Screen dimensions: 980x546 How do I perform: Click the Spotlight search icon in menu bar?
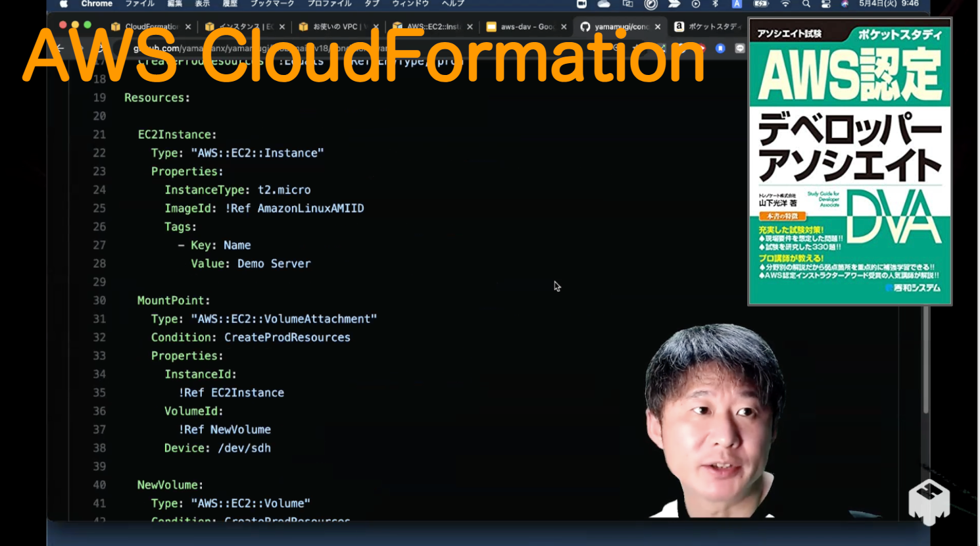806,4
